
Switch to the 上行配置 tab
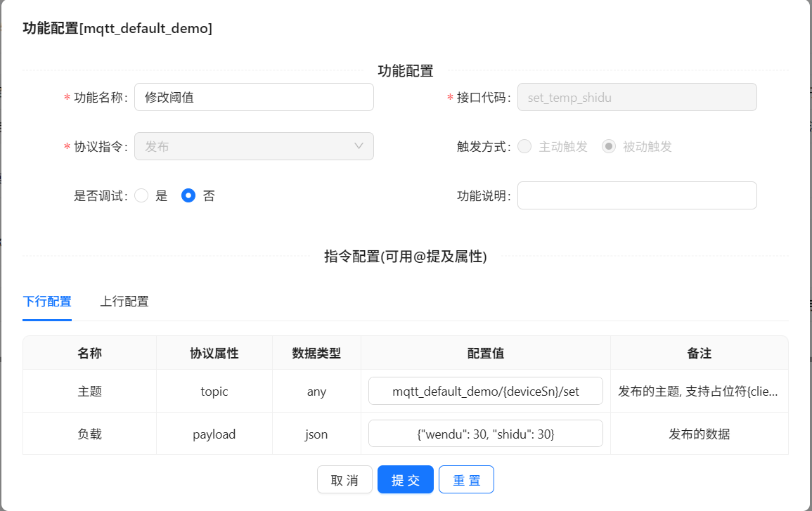[124, 302]
